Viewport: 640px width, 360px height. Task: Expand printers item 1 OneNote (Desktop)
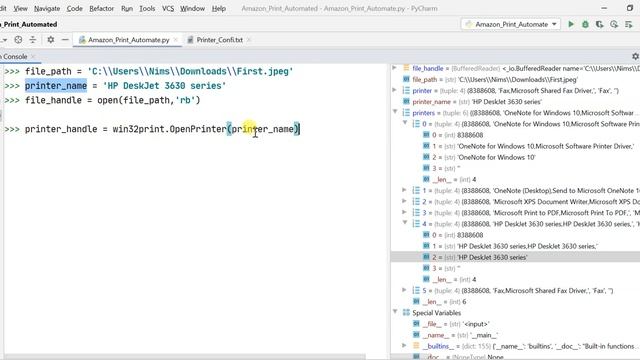pos(405,190)
